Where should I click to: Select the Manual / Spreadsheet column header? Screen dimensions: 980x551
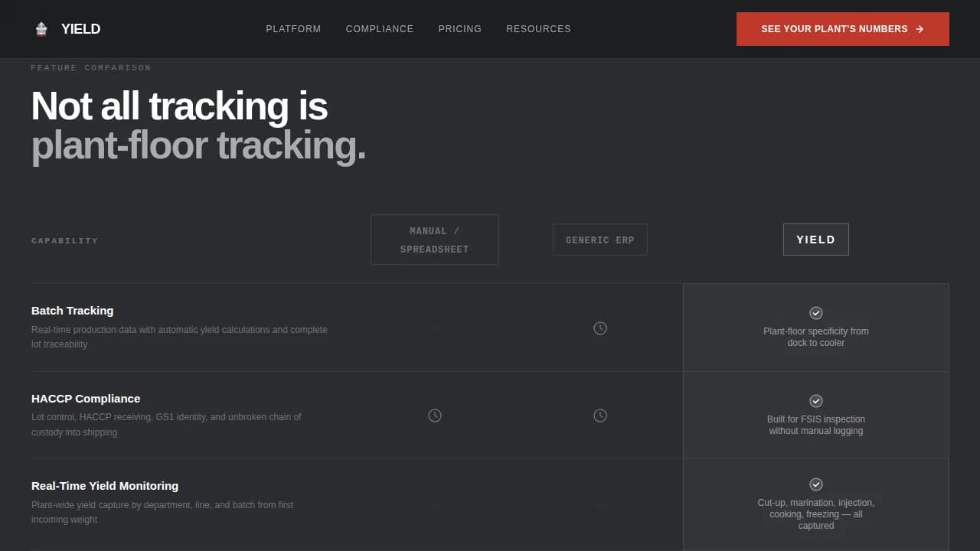click(x=435, y=240)
